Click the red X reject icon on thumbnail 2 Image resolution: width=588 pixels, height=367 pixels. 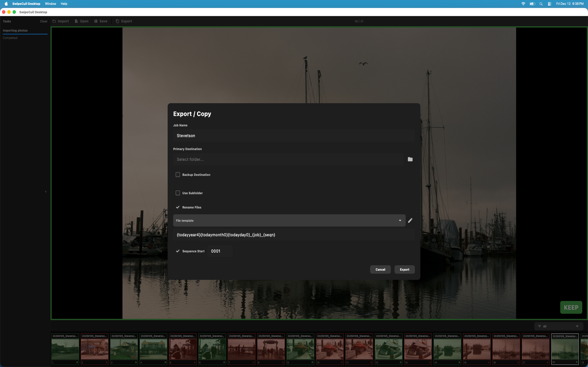(106, 362)
